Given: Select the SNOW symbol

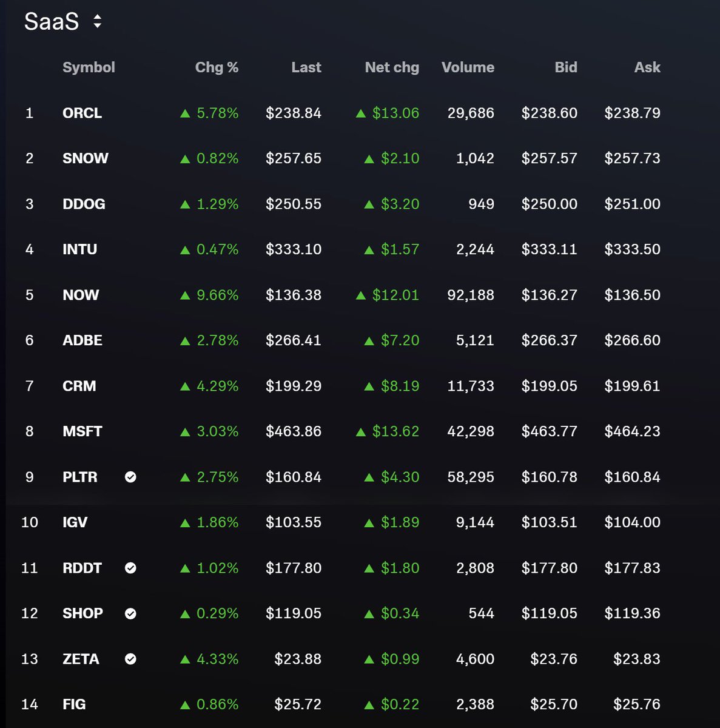Looking at the screenshot, I should click(x=86, y=158).
